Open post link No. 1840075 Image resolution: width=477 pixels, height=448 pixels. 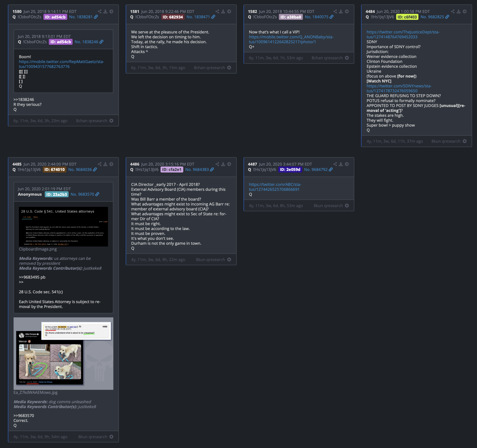coord(316,17)
